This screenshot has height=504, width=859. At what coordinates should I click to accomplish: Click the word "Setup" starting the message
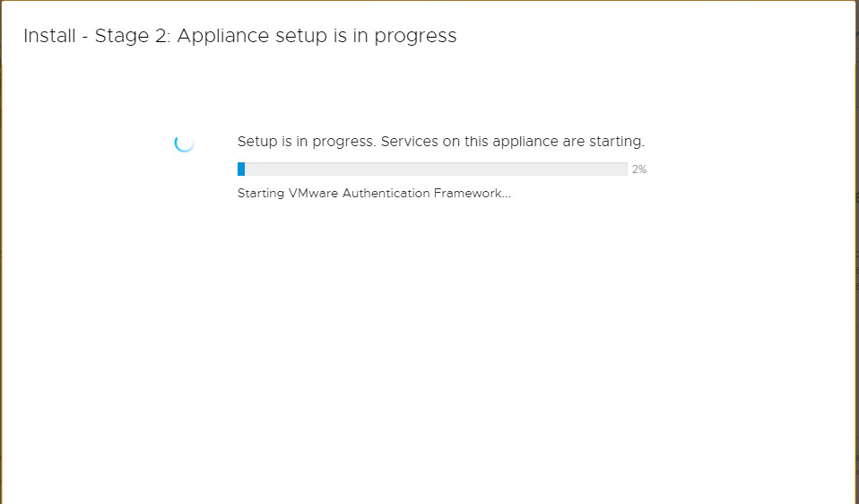pos(257,142)
